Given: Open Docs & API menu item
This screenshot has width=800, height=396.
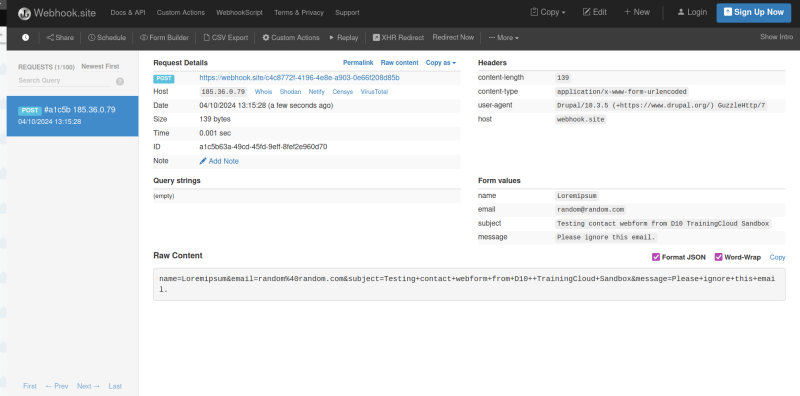Looking at the screenshot, I should coord(128,12).
